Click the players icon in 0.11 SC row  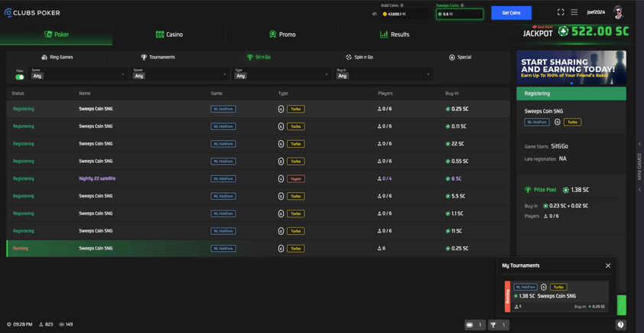(x=379, y=126)
